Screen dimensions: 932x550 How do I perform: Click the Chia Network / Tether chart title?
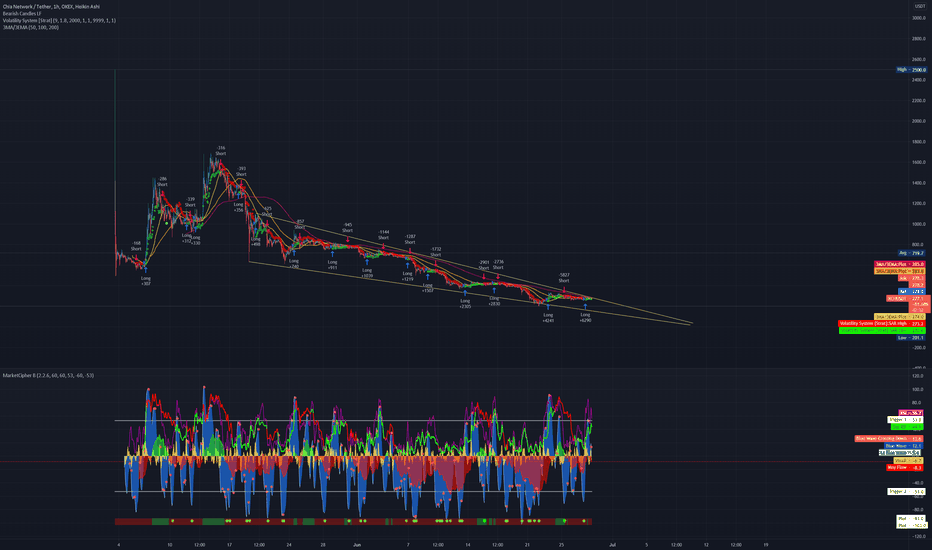pyautogui.click(x=51, y=7)
